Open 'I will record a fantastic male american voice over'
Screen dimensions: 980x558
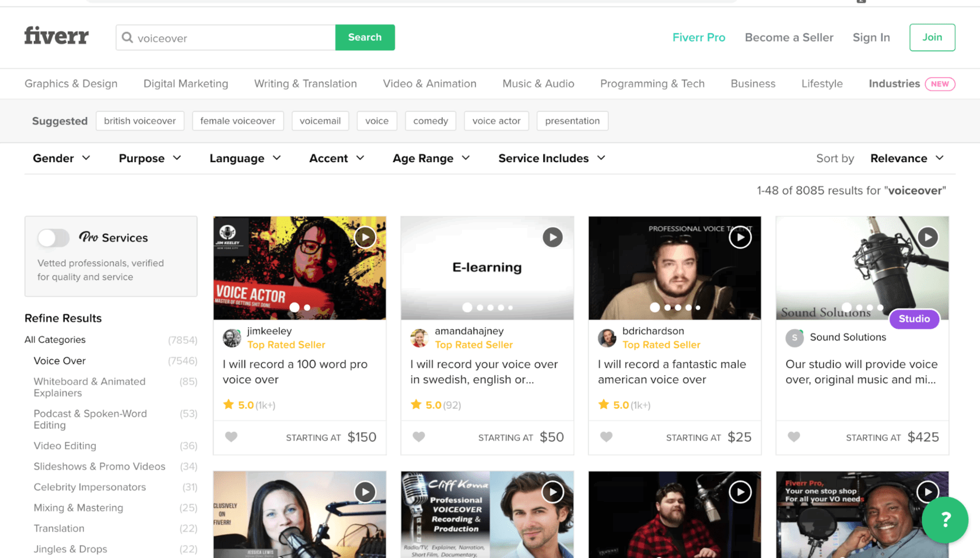pos(671,371)
